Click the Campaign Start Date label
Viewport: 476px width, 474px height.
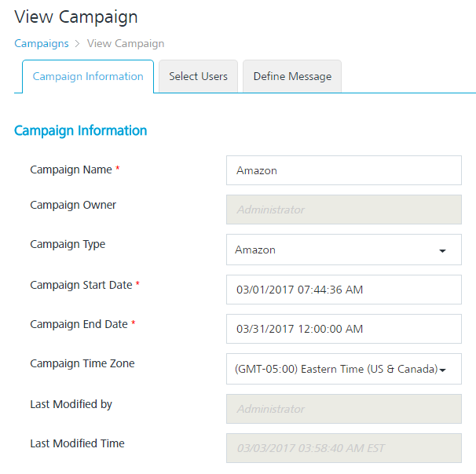tap(81, 285)
